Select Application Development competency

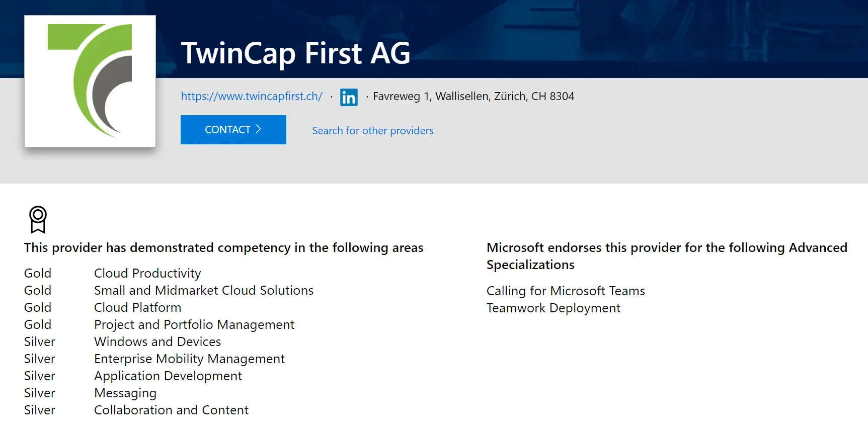pyautogui.click(x=168, y=376)
